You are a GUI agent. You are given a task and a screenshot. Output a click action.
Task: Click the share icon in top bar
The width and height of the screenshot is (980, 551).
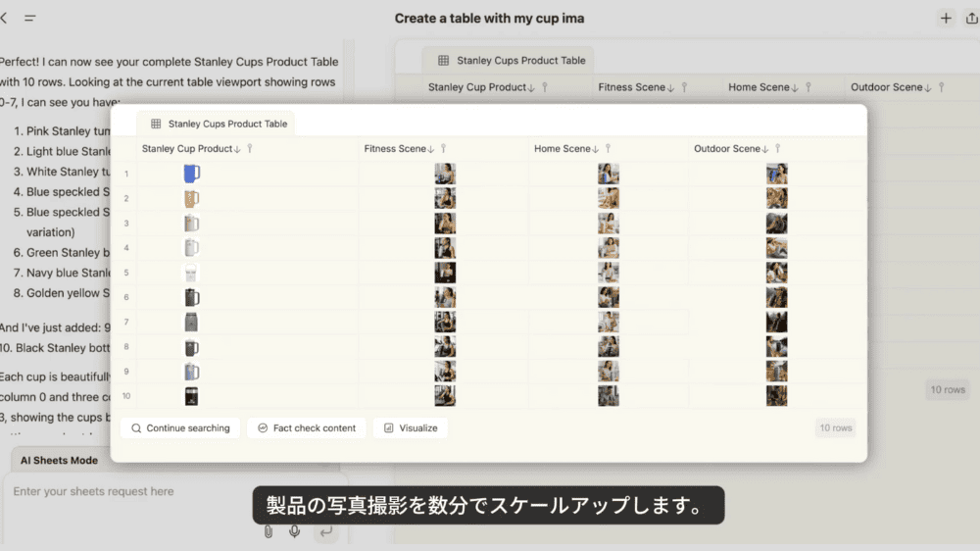(x=972, y=18)
